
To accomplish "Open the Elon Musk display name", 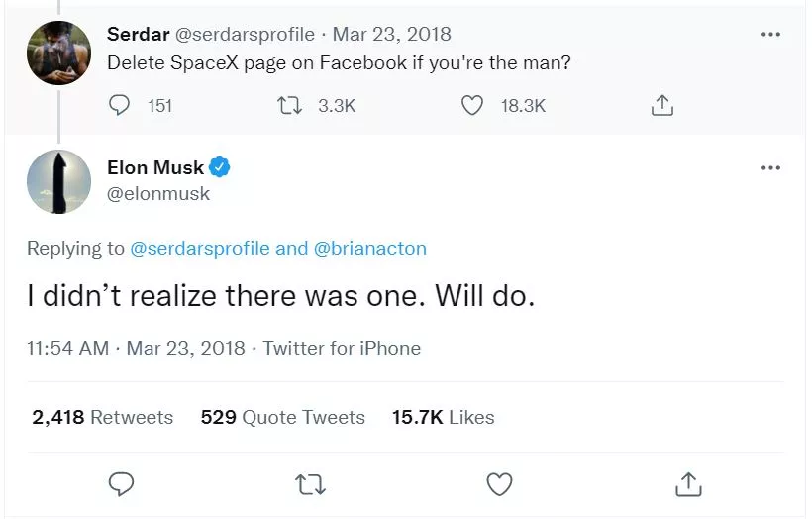I will (x=155, y=167).
